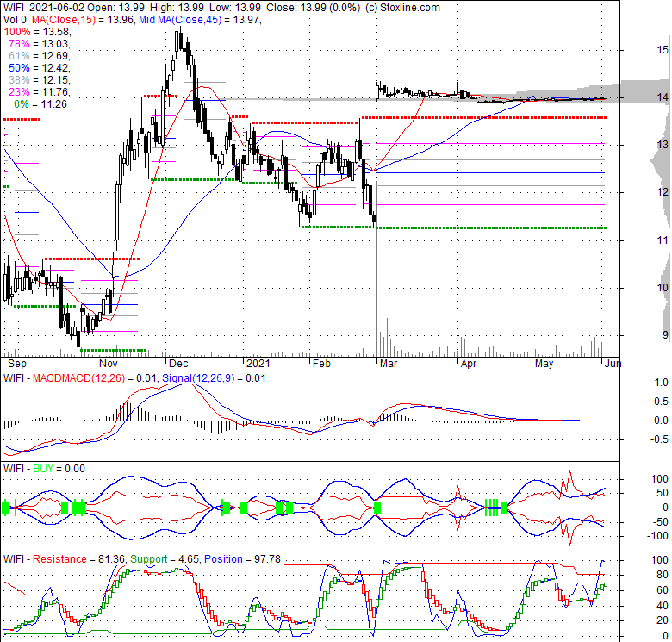Click the 'Position = 97.78' label
This screenshot has width=672, height=642.
tap(243, 559)
